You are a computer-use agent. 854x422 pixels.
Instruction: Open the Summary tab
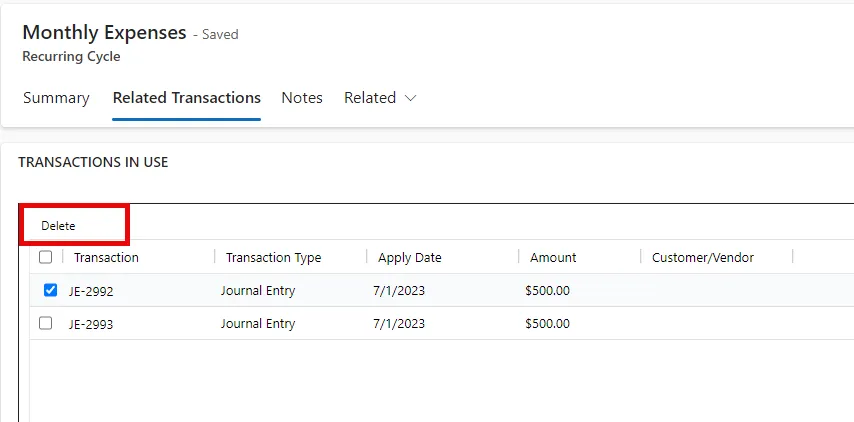(56, 98)
